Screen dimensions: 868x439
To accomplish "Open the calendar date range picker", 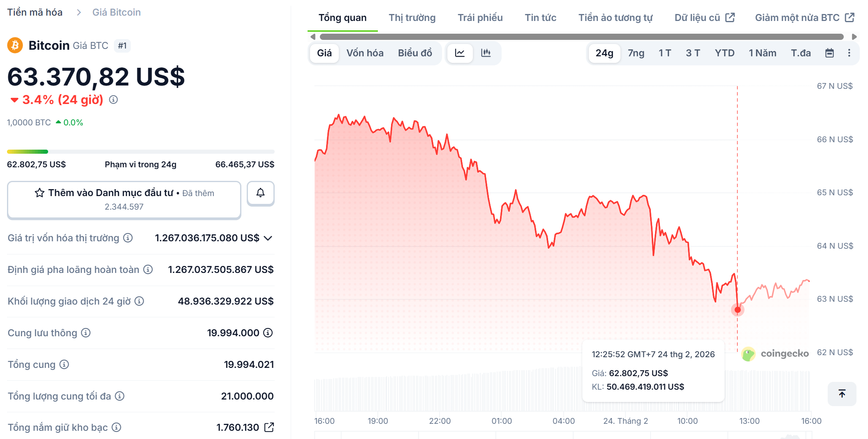I will tap(829, 53).
